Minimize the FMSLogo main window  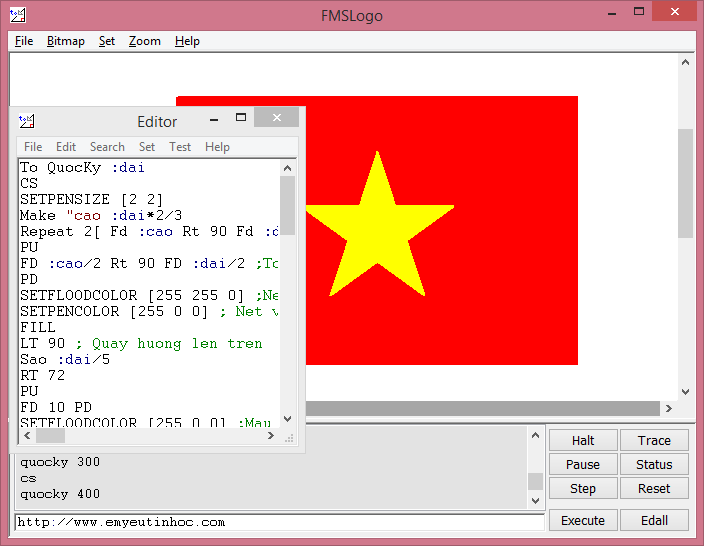pyautogui.click(x=612, y=13)
